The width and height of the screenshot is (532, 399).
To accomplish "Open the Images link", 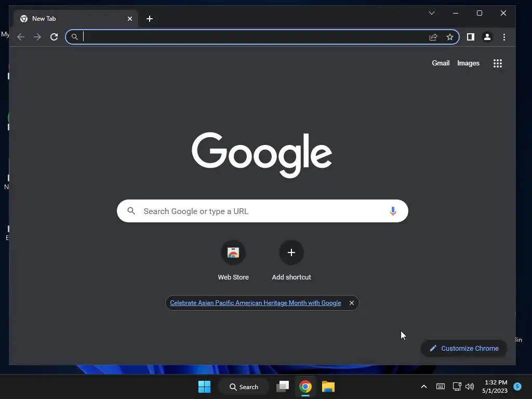I will pyautogui.click(x=468, y=63).
